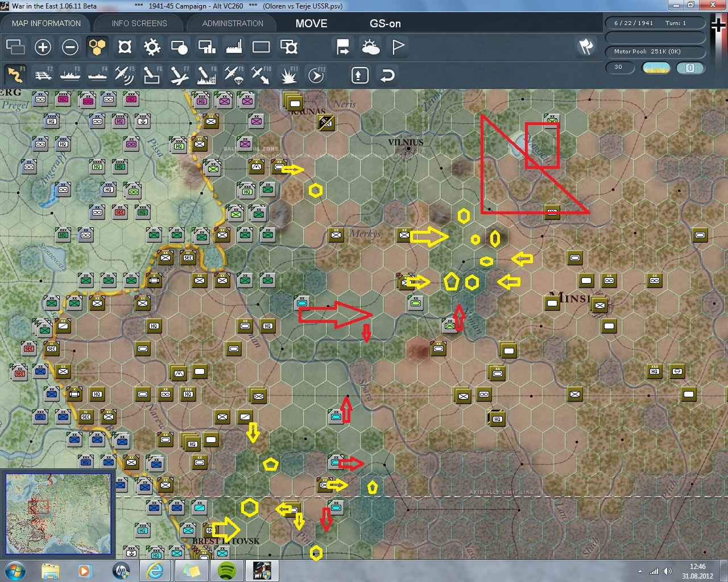728x582 pixels.
Task: Open Windows Media Player from taskbar
Action: point(85,571)
